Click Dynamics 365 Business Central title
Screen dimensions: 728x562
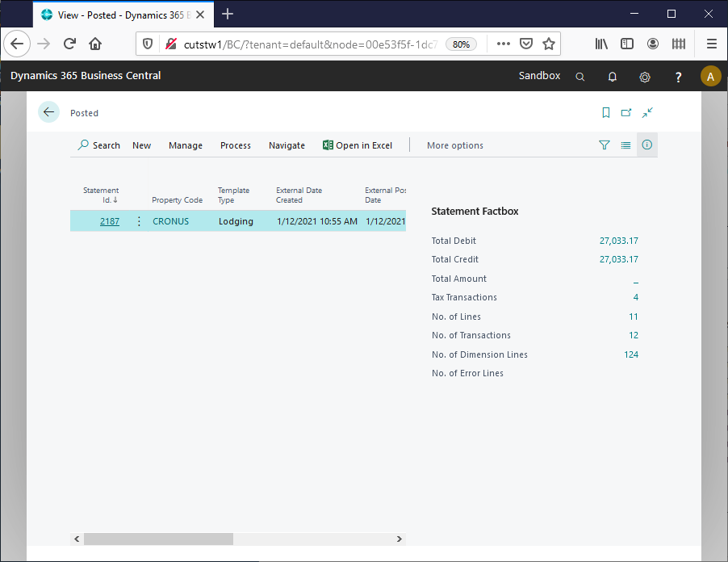tap(86, 76)
